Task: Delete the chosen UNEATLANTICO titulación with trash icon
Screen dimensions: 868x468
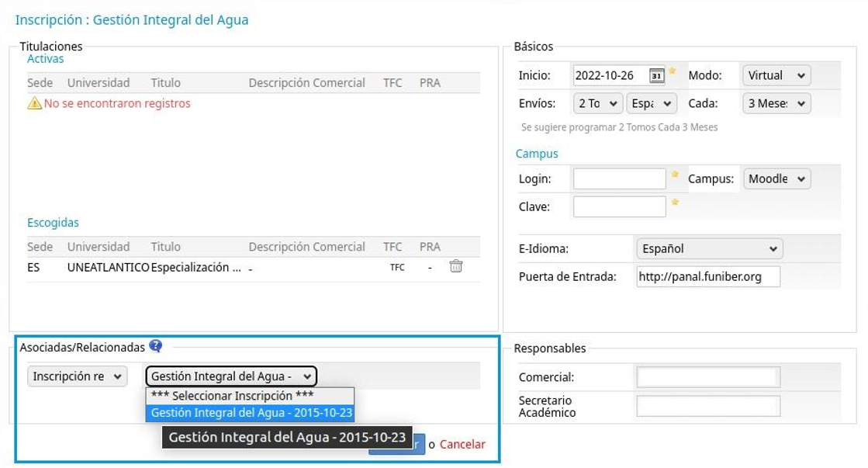Action: click(456, 266)
